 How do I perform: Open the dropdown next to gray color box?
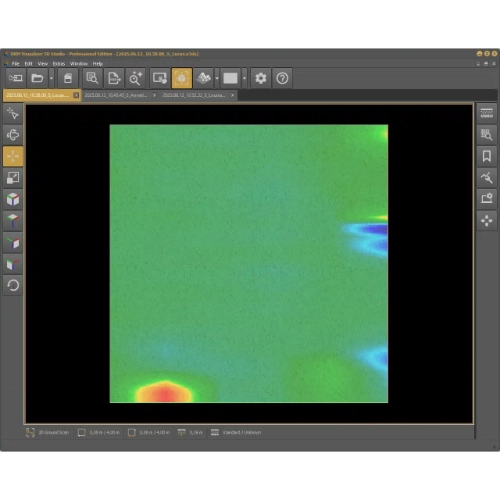pos(244,78)
